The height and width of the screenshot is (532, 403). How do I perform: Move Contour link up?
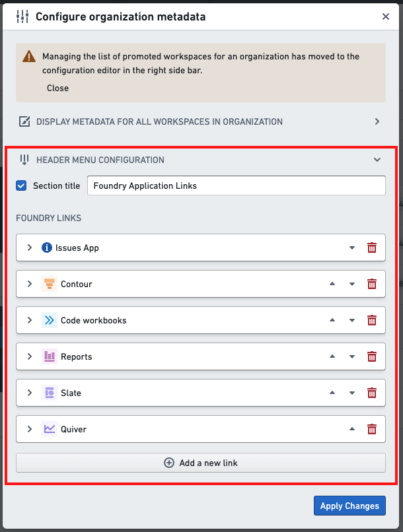click(x=332, y=284)
